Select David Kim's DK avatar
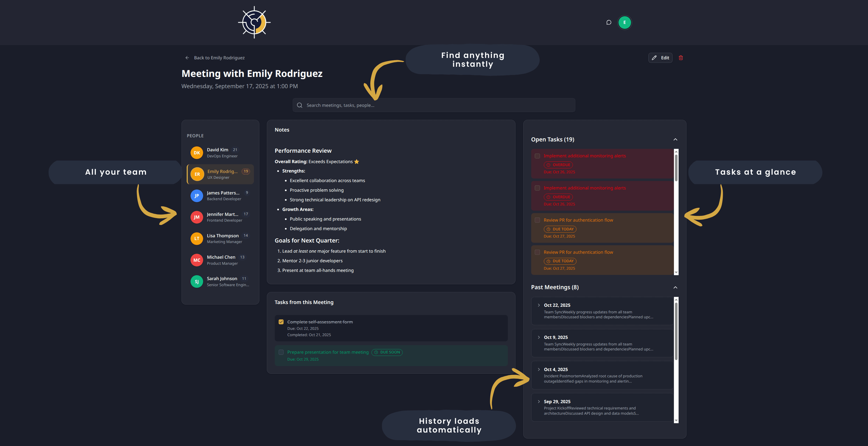This screenshot has height=446, width=868. 197,152
